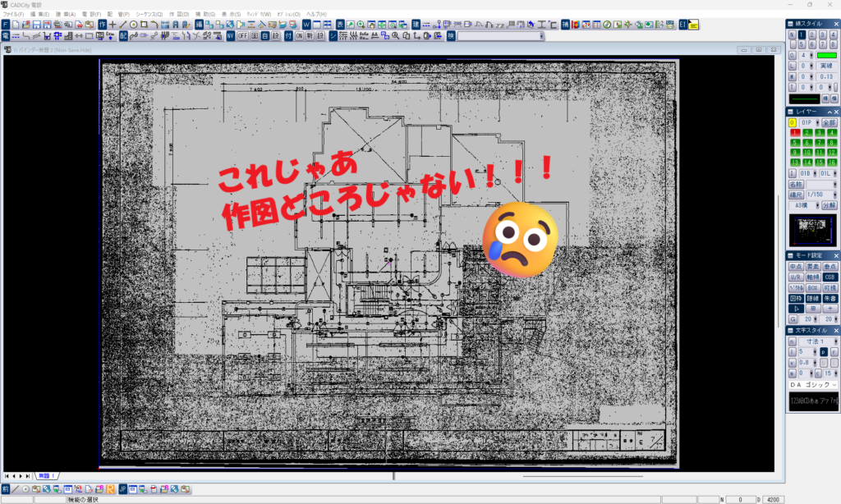The width and height of the screenshot is (841, 504).
Task: Click the 配 piping toolbar icon
Action: [x=123, y=36]
